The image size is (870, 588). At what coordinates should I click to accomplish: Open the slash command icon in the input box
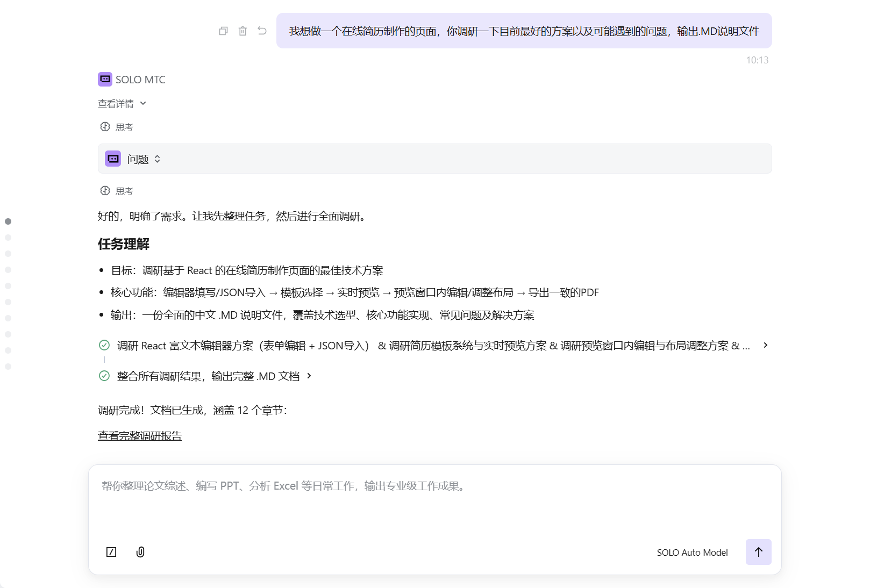pyautogui.click(x=111, y=552)
